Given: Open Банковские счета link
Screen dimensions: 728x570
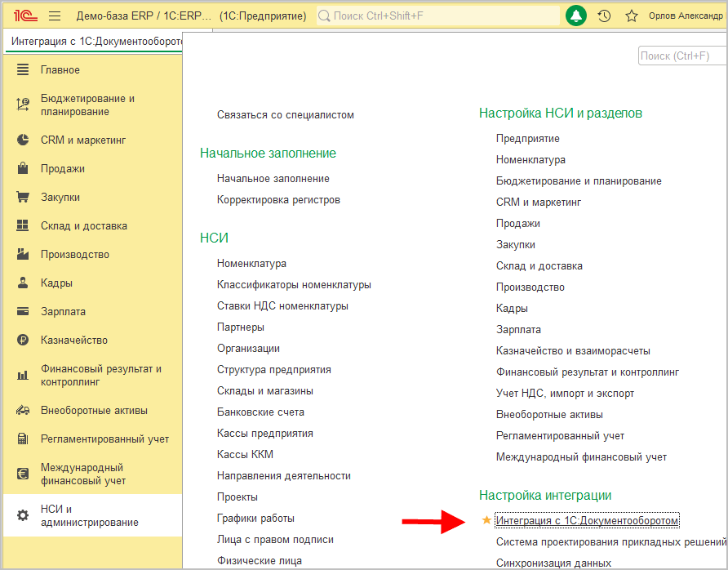Looking at the screenshot, I should coord(260,412).
